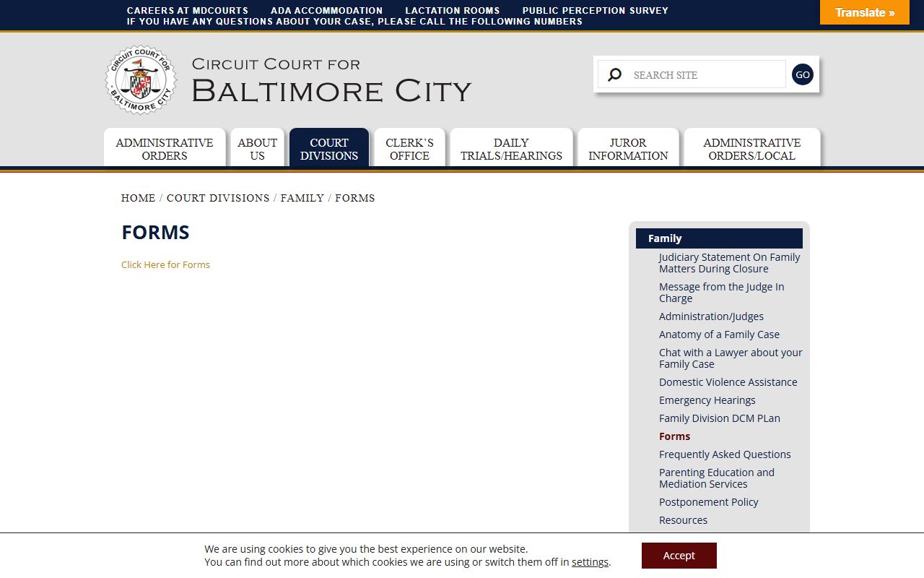Open the Translate button
924x578 pixels.
point(865,12)
